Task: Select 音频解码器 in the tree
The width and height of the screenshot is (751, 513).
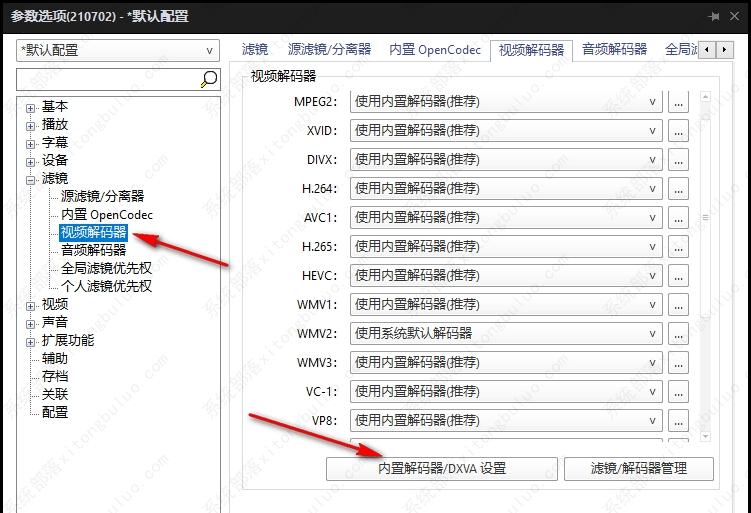Action: click(x=93, y=250)
